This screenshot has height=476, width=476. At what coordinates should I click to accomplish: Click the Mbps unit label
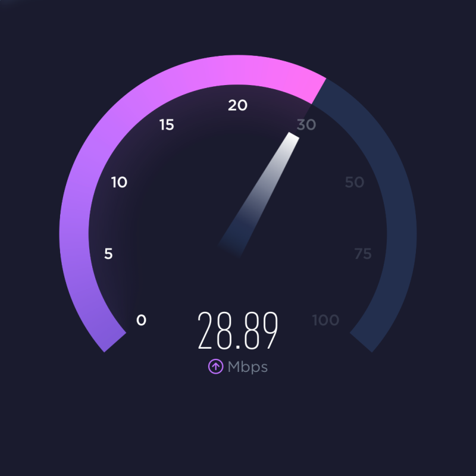[x=248, y=367]
